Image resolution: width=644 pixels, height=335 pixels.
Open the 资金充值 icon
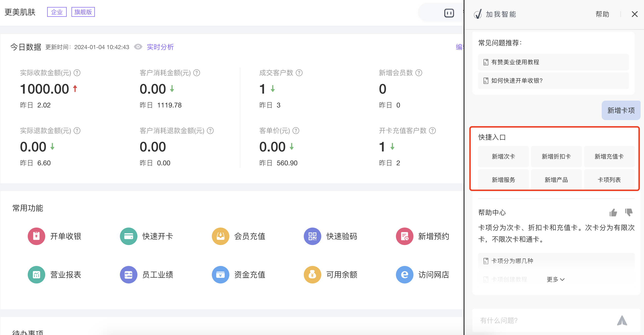click(x=221, y=274)
